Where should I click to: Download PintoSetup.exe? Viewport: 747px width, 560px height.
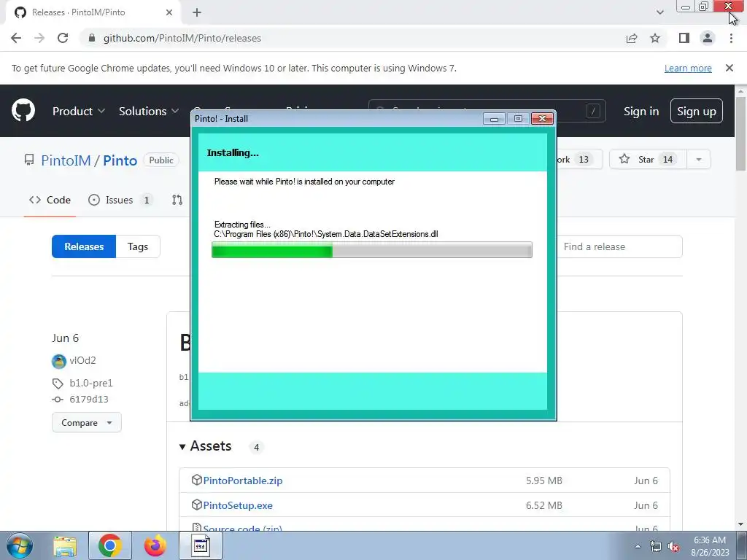238,505
